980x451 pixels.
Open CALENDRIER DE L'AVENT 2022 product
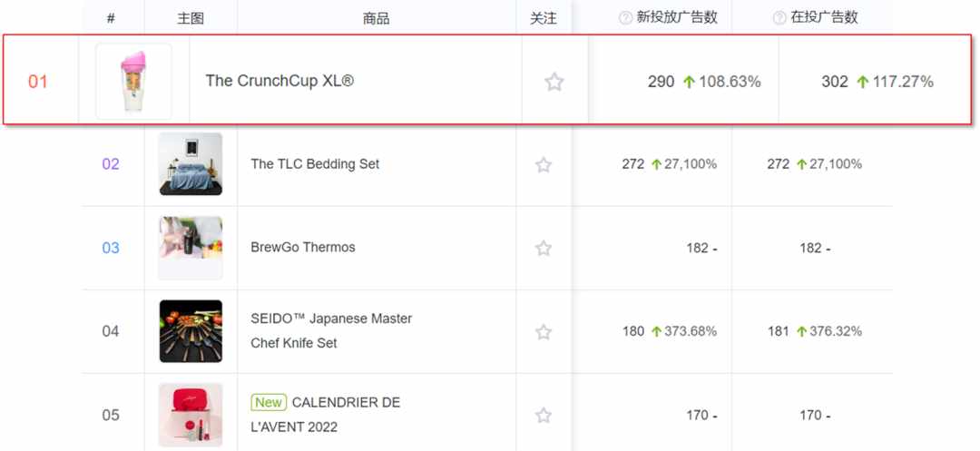(x=325, y=415)
